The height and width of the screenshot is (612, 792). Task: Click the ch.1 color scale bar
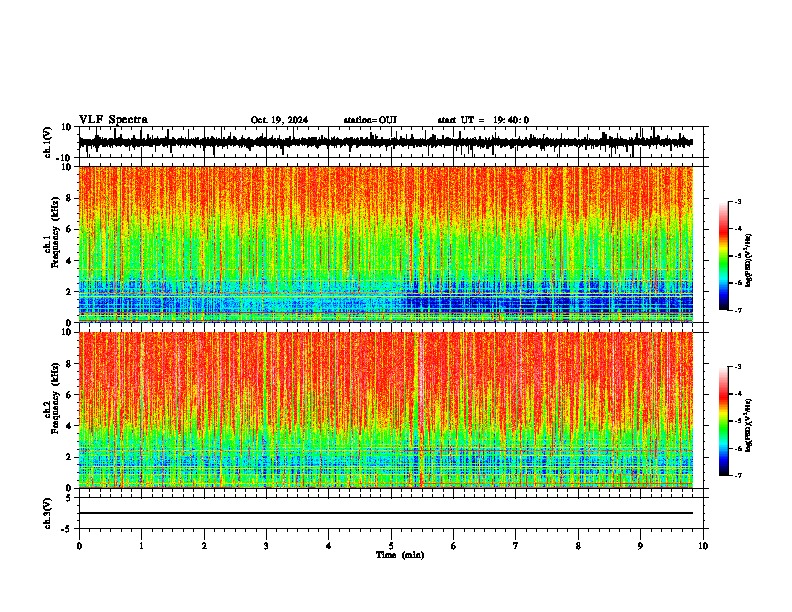click(724, 256)
